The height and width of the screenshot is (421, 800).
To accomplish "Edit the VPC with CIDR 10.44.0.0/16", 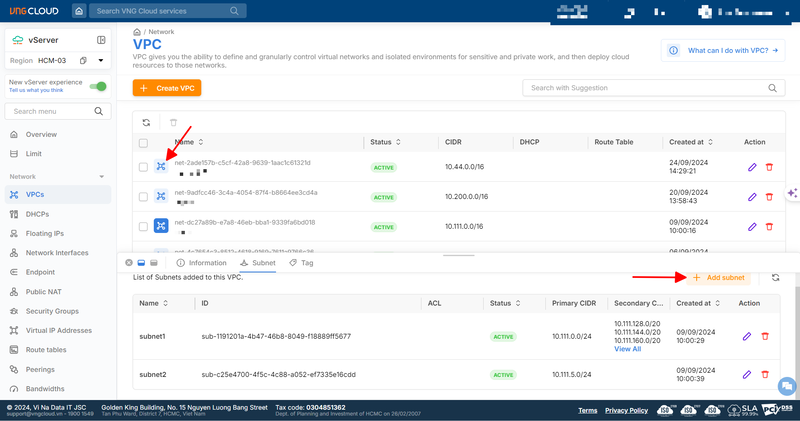I will (752, 168).
